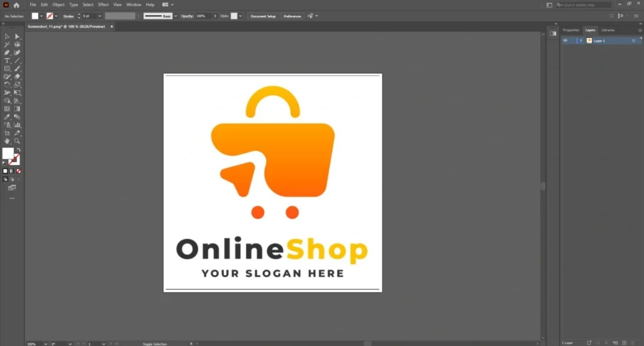Set Gradient fill mode
The width and height of the screenshot is (644, 346).
[12, 171]
